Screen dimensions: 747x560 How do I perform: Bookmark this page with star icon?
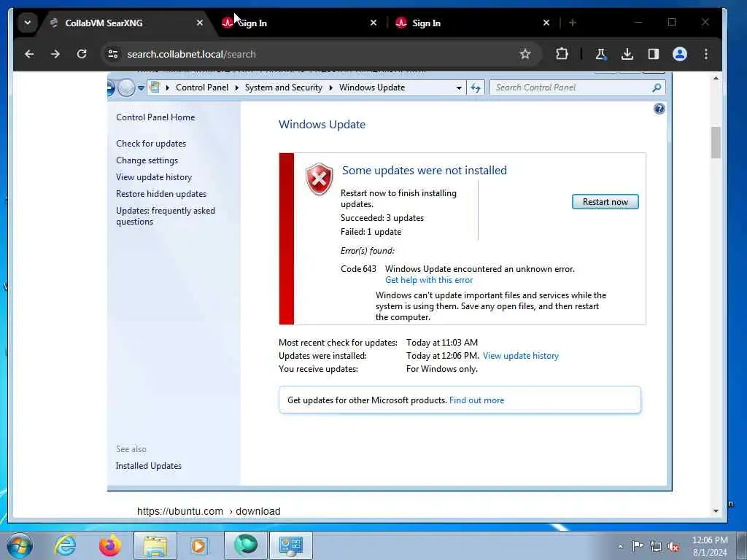tap(525, 54)
